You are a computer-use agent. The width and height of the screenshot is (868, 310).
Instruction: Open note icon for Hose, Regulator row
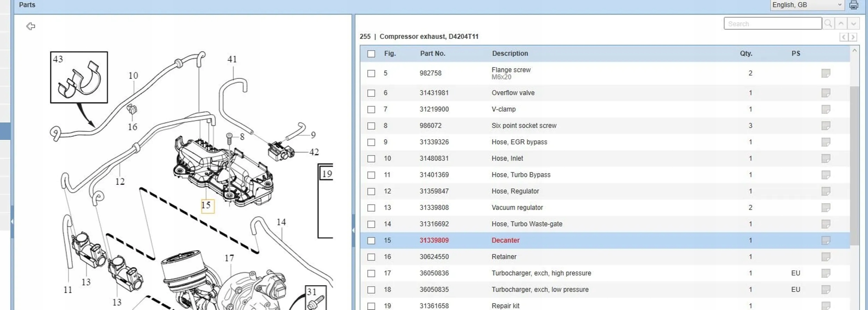pyautogui.click(x=826, y=191)
